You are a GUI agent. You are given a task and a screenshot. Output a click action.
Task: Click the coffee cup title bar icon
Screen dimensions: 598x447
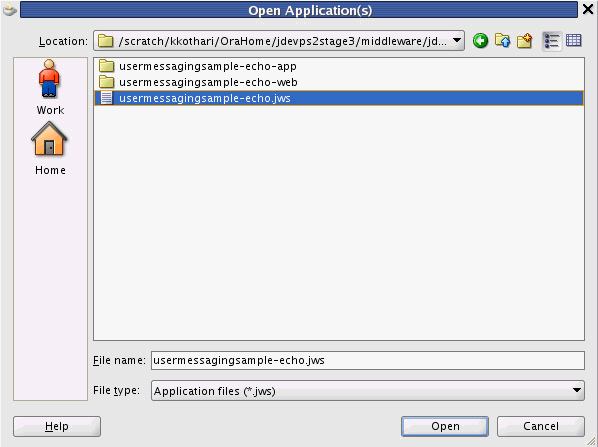tap(9, 10)
